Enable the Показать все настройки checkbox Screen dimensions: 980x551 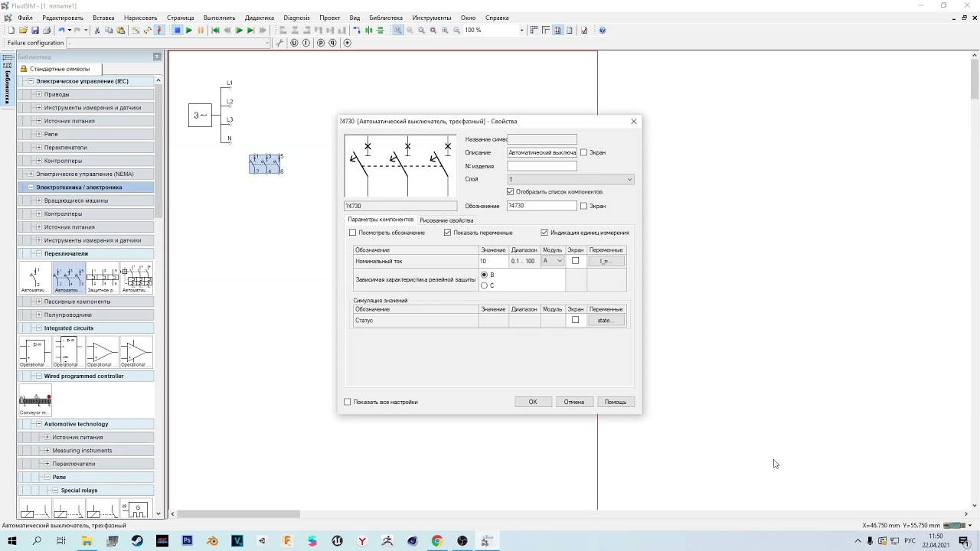point(348,402)
